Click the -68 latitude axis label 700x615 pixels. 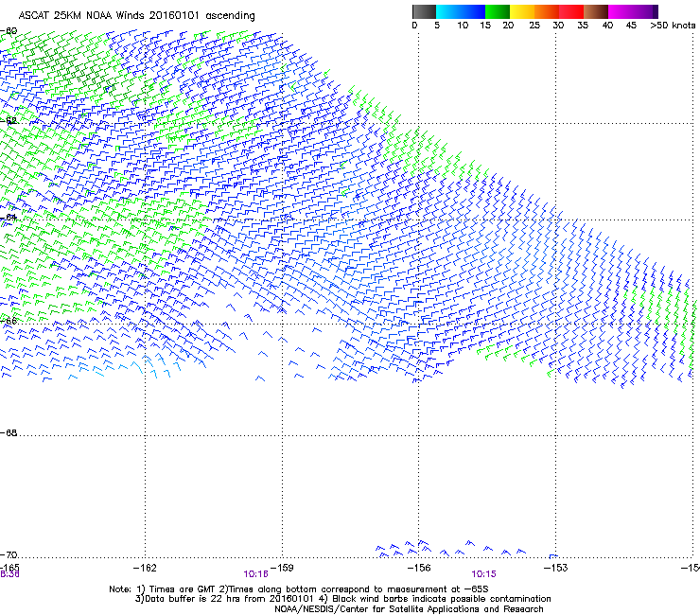click(9, 433)
